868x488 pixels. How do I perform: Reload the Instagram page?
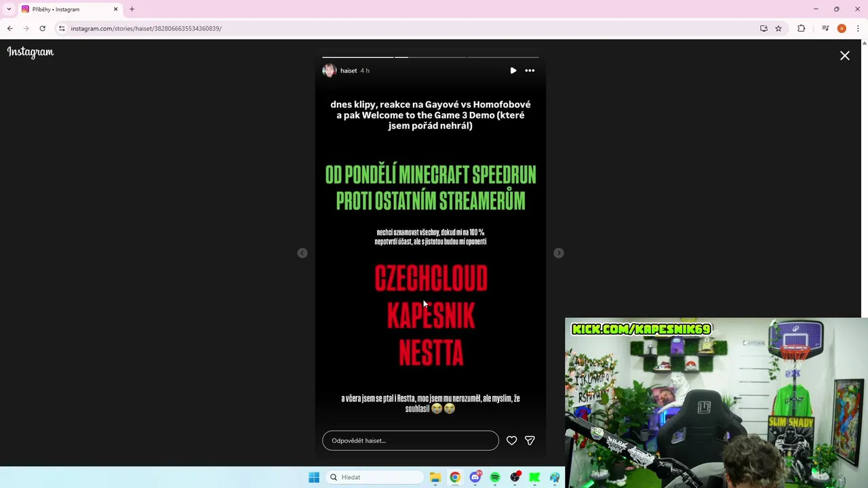pyautogui.click(x=42, y=28)
